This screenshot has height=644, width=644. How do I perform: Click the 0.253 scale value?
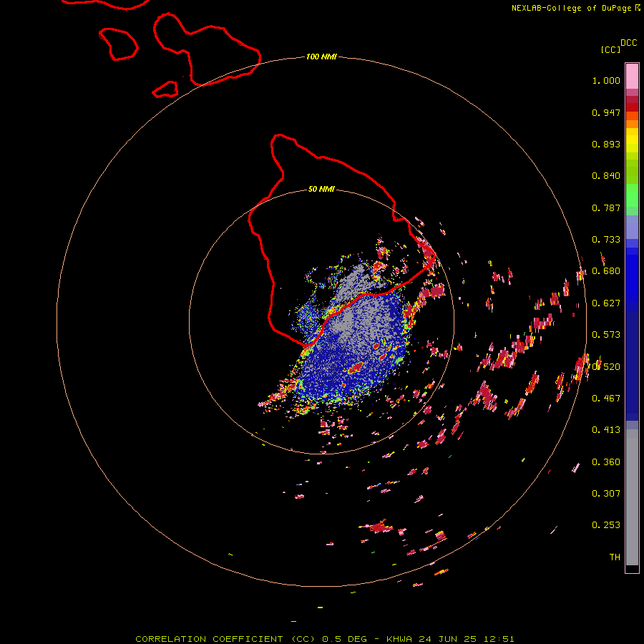click(x=606, y=525)
